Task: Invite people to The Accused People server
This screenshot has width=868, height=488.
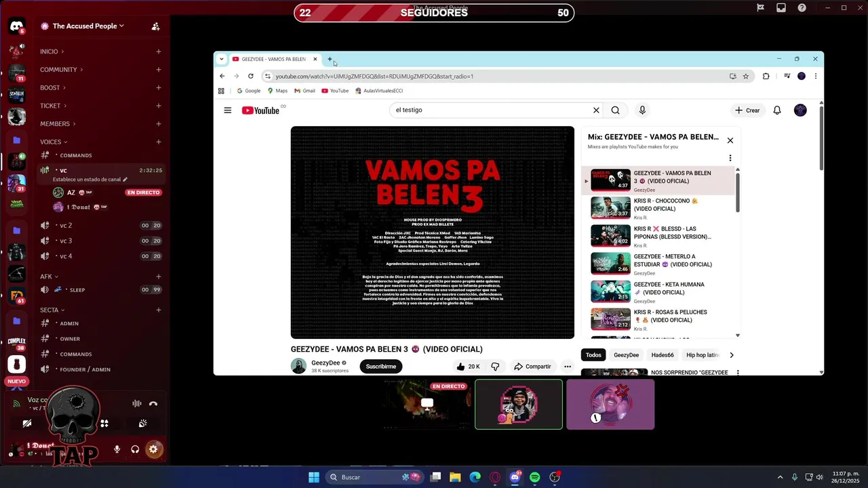Action: pos(155,26)
